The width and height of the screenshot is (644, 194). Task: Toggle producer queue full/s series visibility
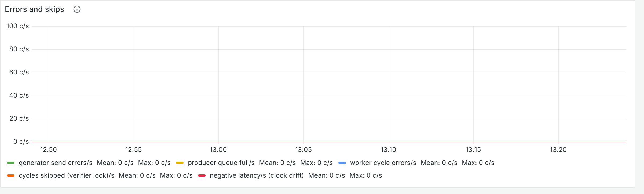221,163
